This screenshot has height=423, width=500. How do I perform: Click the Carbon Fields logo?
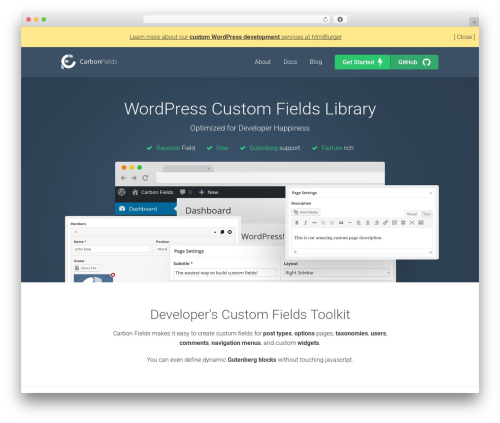tap(89, 62)
